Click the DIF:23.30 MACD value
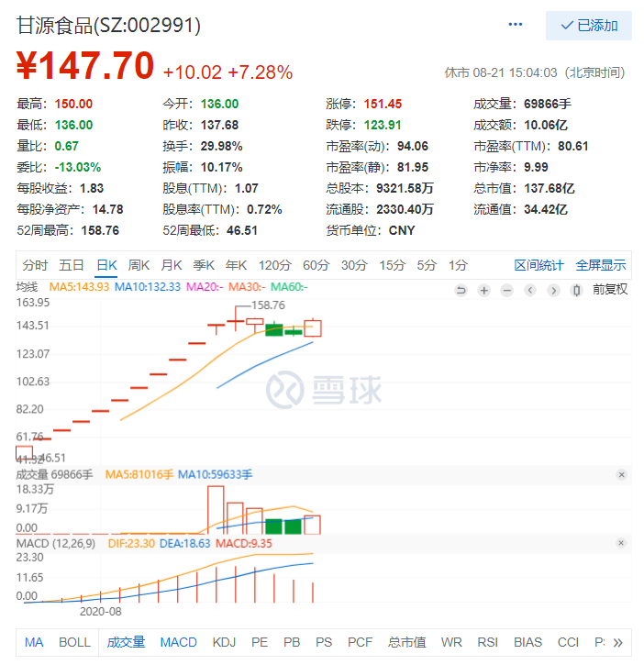 pos(131,543)
